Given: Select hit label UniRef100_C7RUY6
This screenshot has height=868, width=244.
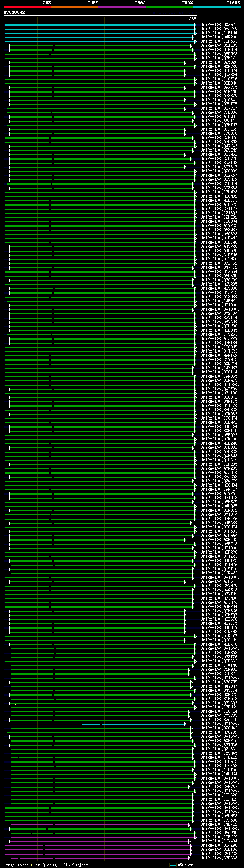Looking at the screenshot, I should tap(219, 138).
